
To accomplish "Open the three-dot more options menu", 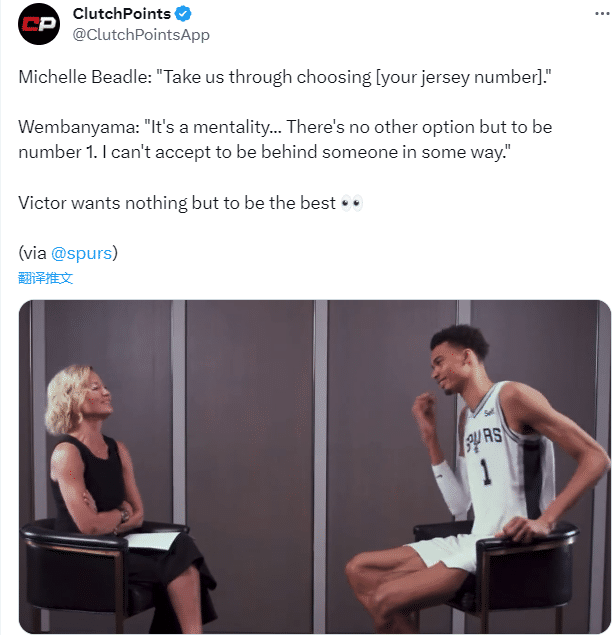I will click(x=602, y=14).
